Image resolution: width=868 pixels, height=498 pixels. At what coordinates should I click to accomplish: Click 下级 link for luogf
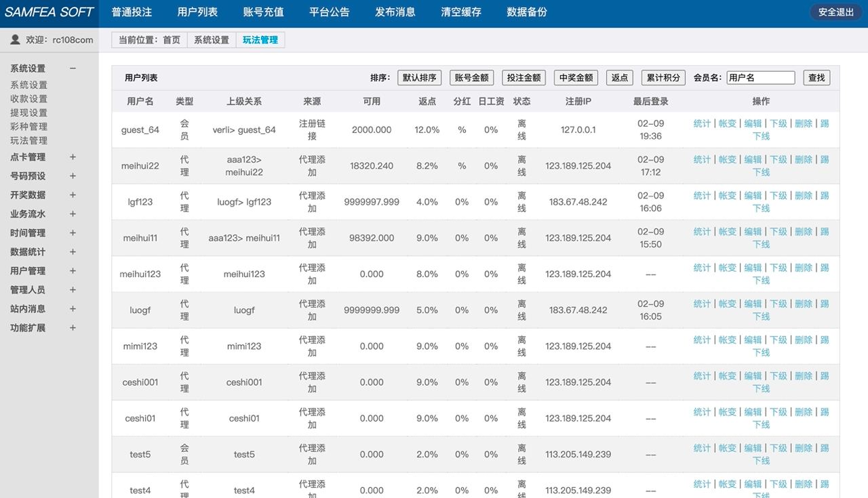tap(778, 304)
